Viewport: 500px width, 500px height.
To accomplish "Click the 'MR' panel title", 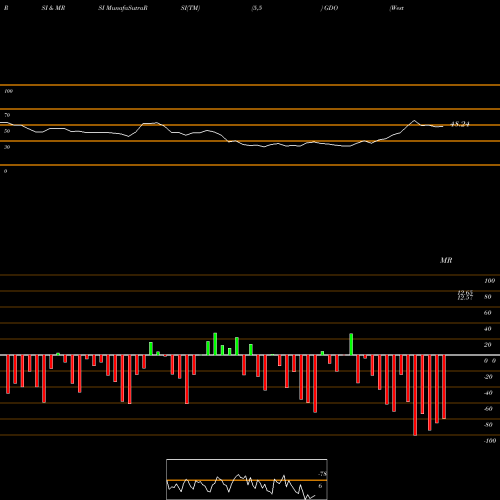I will click(x=446, y=260).
